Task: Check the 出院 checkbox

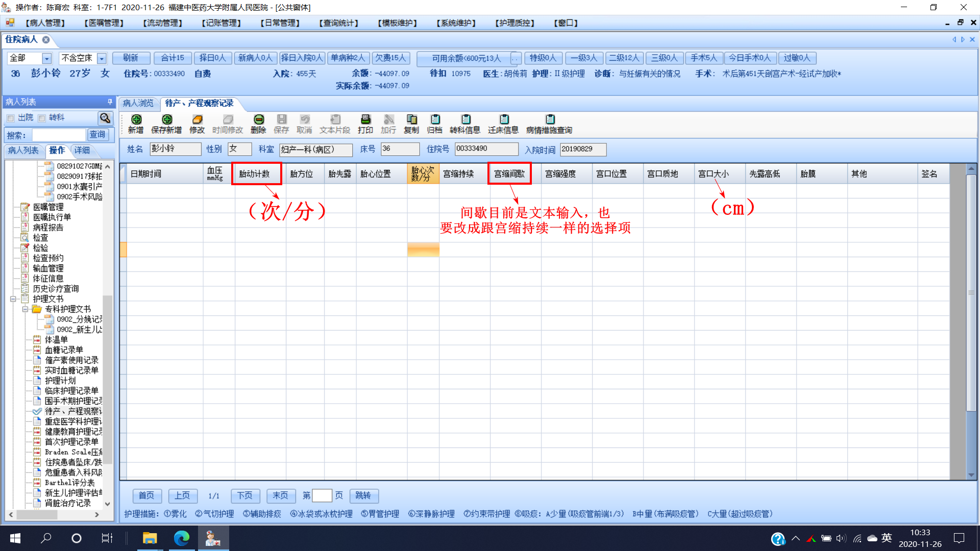Action: (x=11, y=118)
